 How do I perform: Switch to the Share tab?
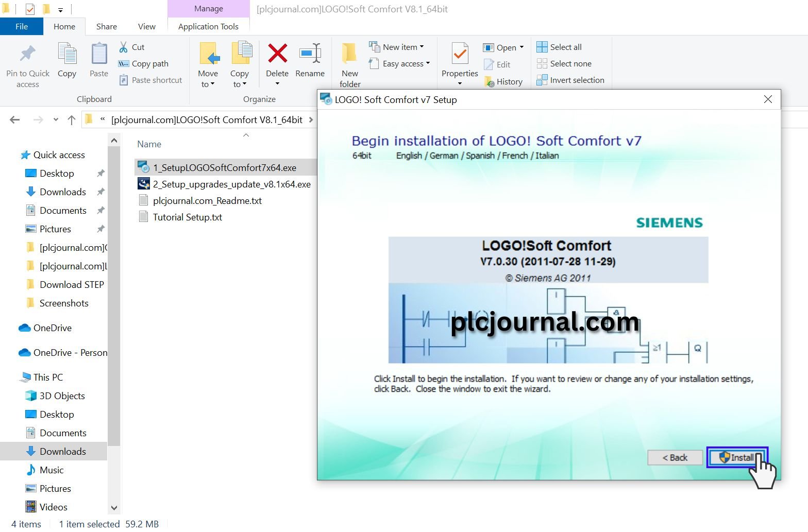click(x=107, y=26)
